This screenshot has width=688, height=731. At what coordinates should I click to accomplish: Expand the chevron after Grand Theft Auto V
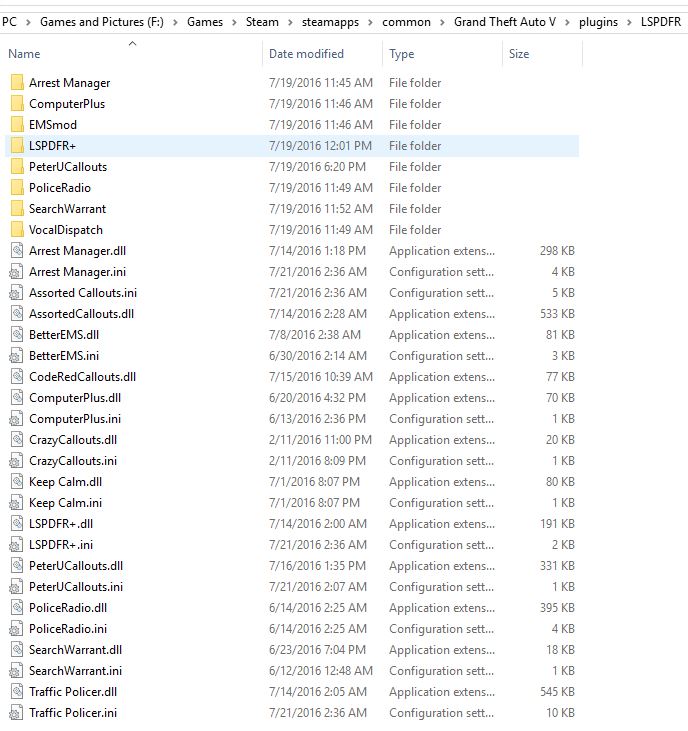coord(567,22)
